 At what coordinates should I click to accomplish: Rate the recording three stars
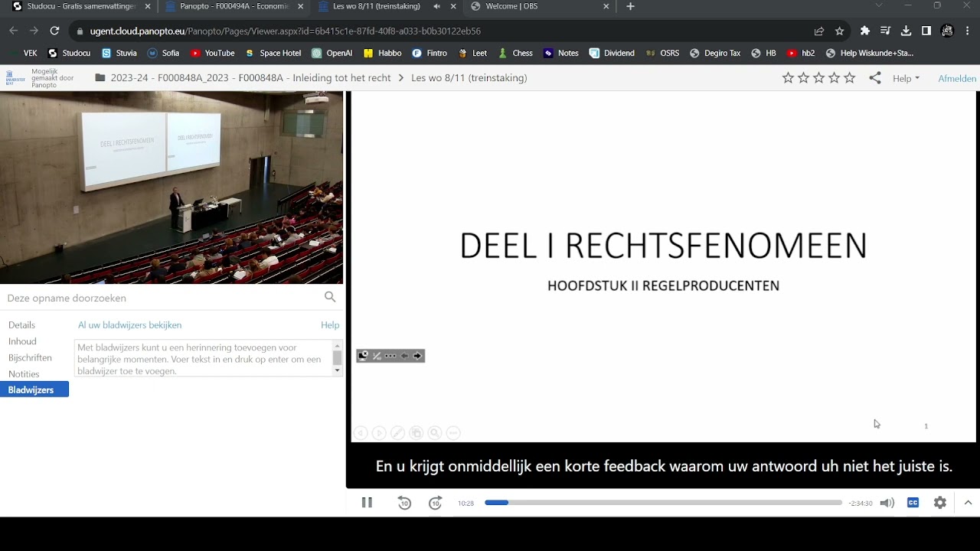pyautogui.click(x=818, y=78)
